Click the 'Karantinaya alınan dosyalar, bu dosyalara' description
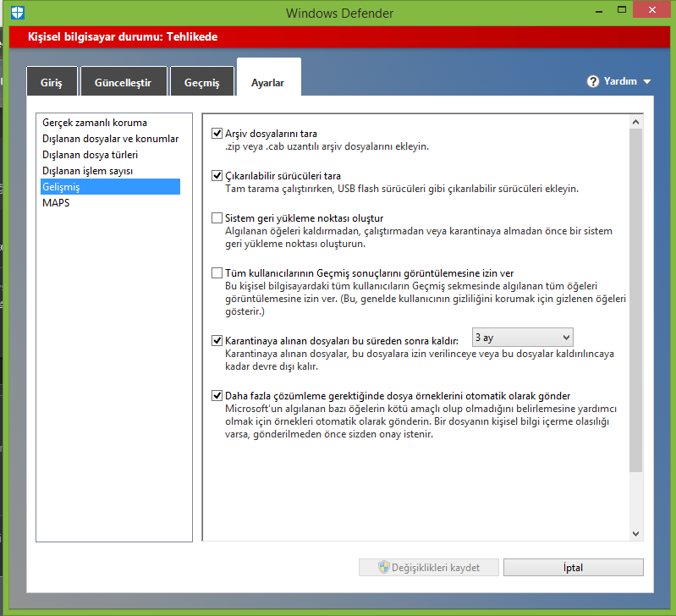Viewport: 676px width, 616px height. click(x=420, y=360)
